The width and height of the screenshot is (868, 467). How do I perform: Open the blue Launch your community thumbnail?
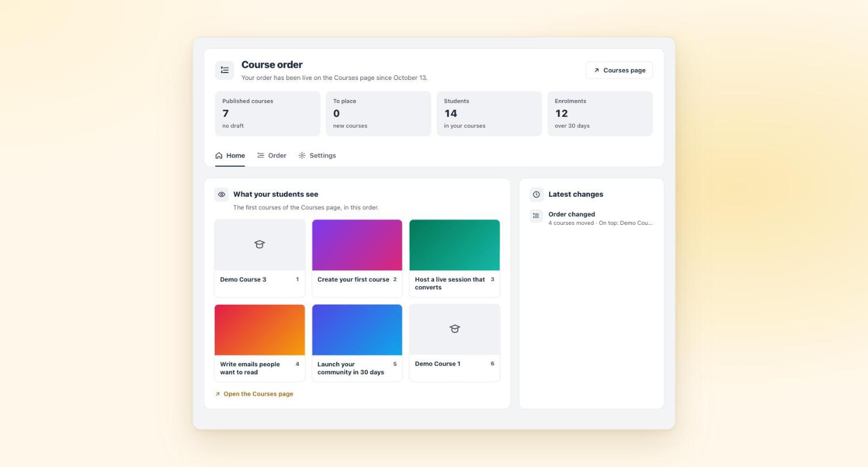tap(357, 330)
